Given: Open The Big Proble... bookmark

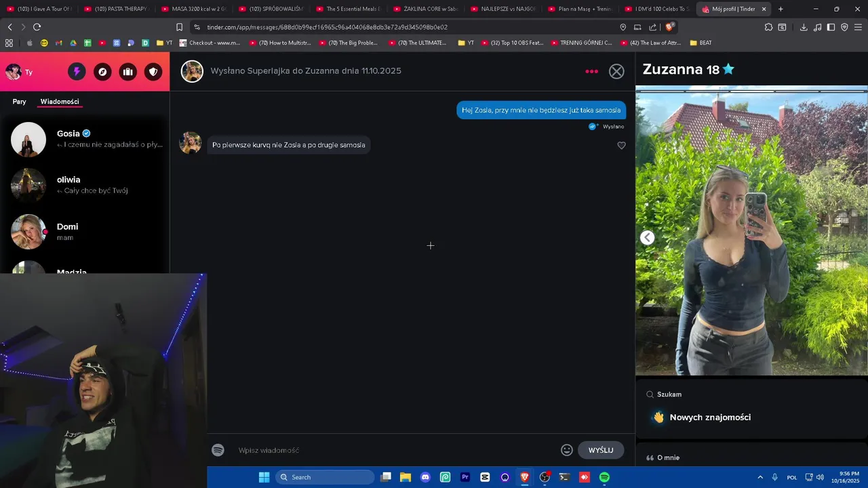Looking at the screenshot, I should click(x=349, y=43).
